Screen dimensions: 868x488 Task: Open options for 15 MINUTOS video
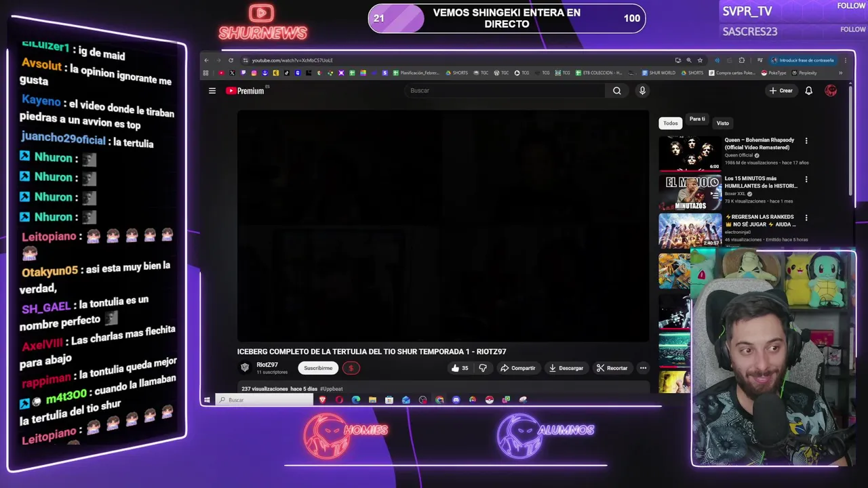(806, 180)
